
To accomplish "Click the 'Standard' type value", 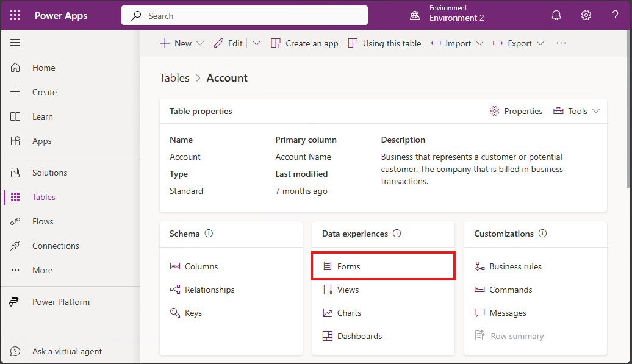I will click(x=186, y=191).
